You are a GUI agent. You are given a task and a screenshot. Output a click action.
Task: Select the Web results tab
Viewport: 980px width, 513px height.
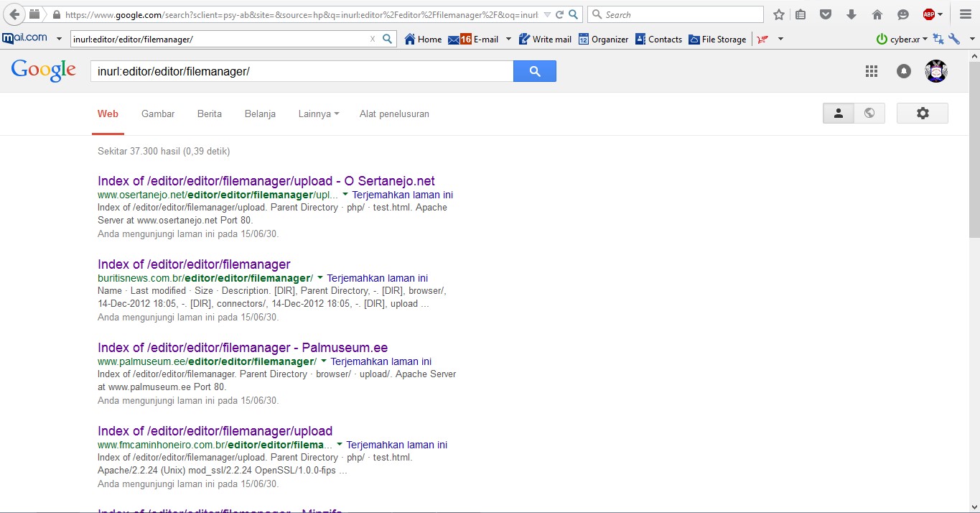click(108, 114)
